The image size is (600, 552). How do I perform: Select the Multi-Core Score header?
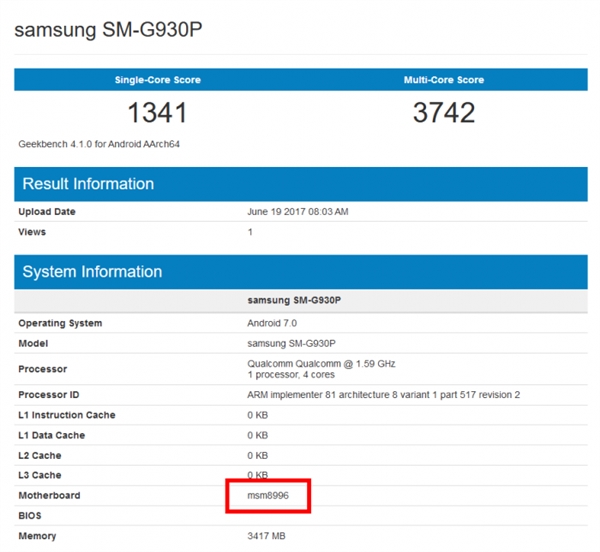(x=443, y=79)
